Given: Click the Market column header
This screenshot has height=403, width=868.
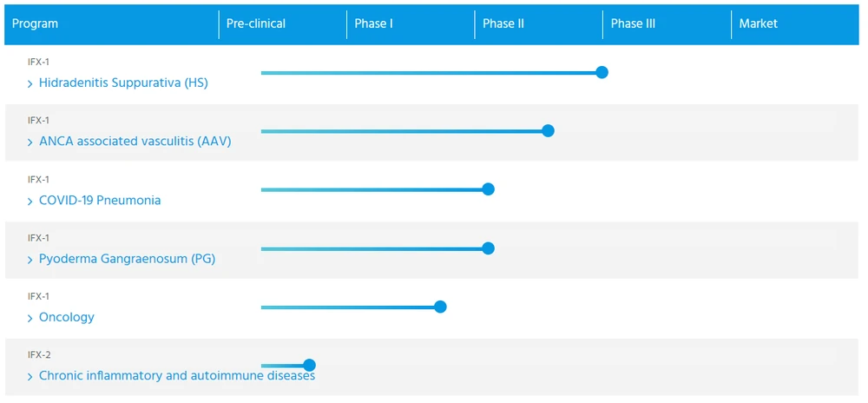Looking at the screenshot, I should [x=759, y=24].
